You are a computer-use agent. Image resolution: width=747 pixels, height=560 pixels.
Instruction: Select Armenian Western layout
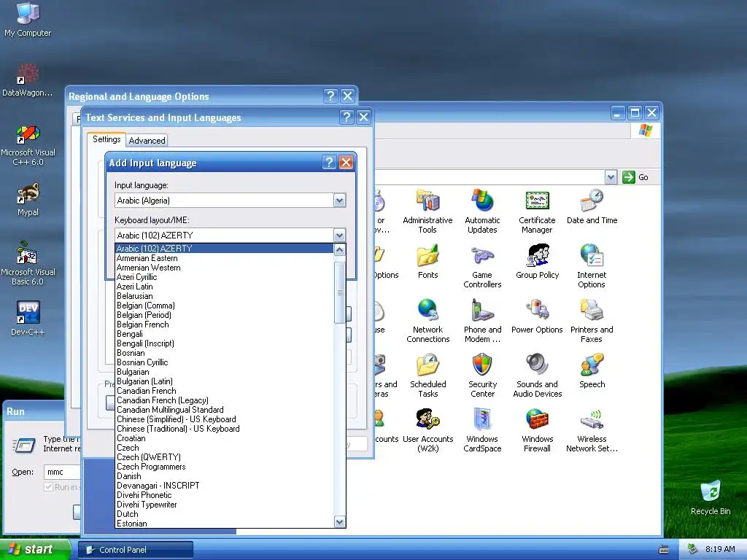tap(225, 268)
